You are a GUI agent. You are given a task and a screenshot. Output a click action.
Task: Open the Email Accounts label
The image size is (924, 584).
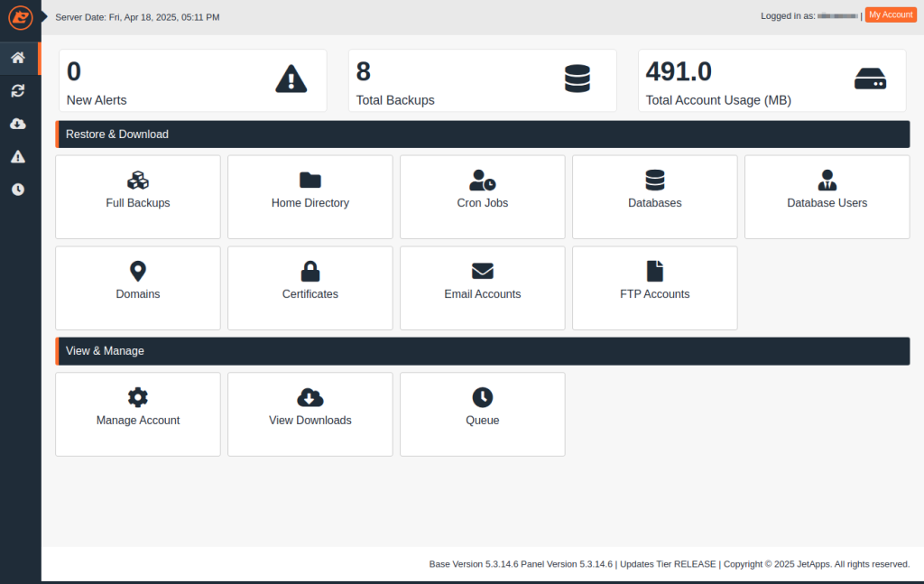click(483, 294)
